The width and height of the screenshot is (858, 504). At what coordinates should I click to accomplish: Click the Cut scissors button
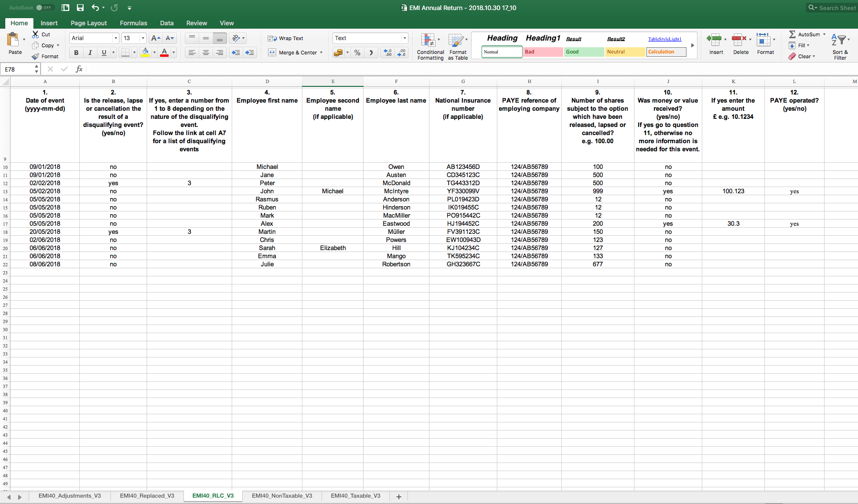[41, 34]
